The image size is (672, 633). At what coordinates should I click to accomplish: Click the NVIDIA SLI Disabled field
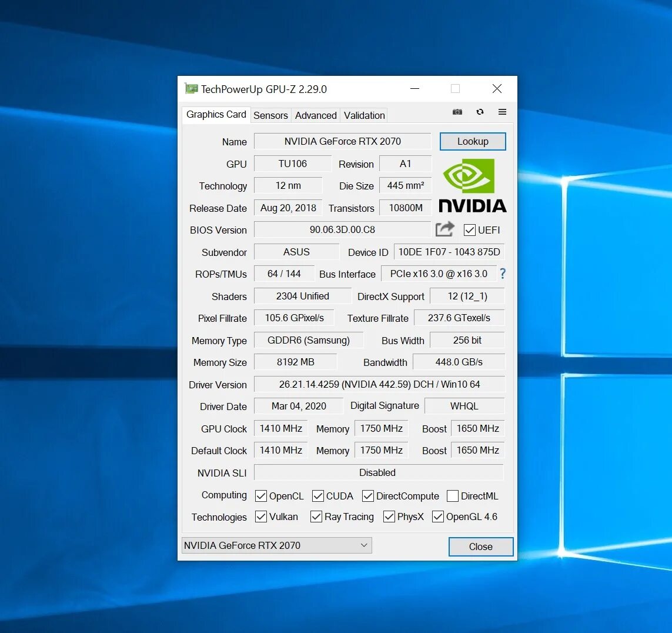(377, 472)
